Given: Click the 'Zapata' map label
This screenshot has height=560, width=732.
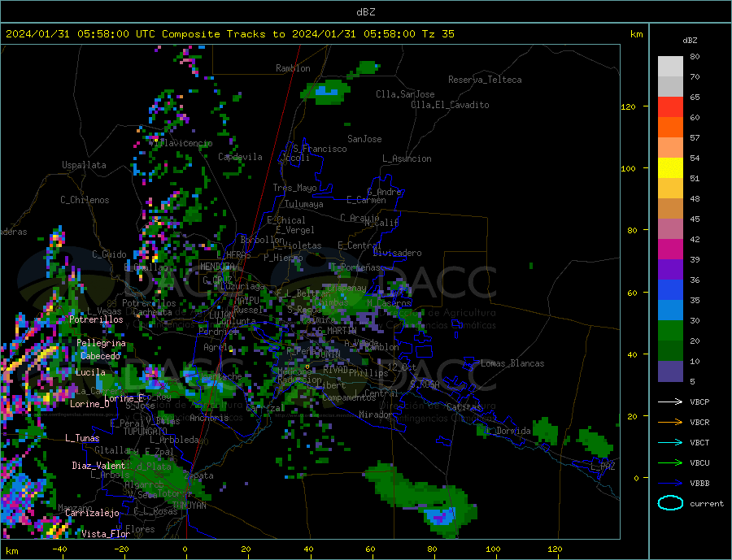Looking at the screenshot, I should click(199, 475).
